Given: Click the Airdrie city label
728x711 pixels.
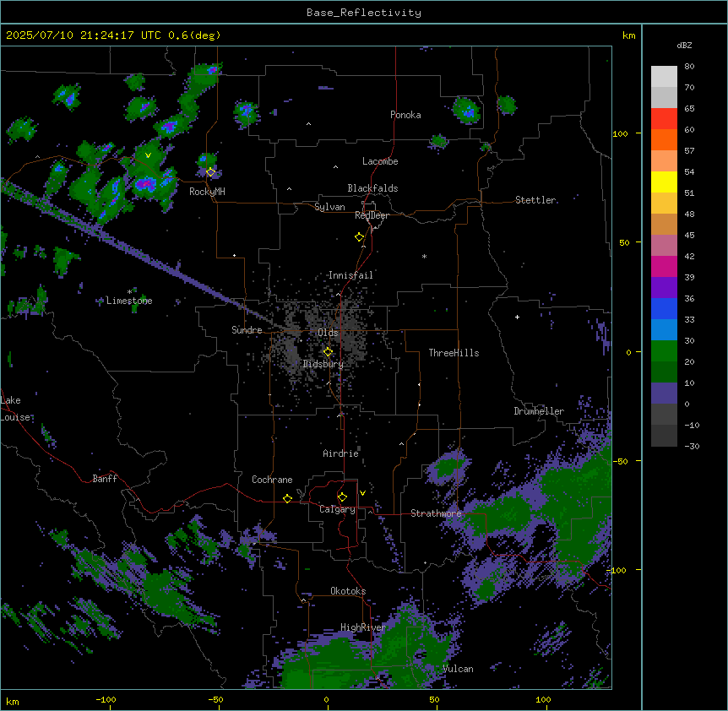Looking at the screenshot, I should pos(340,453).
